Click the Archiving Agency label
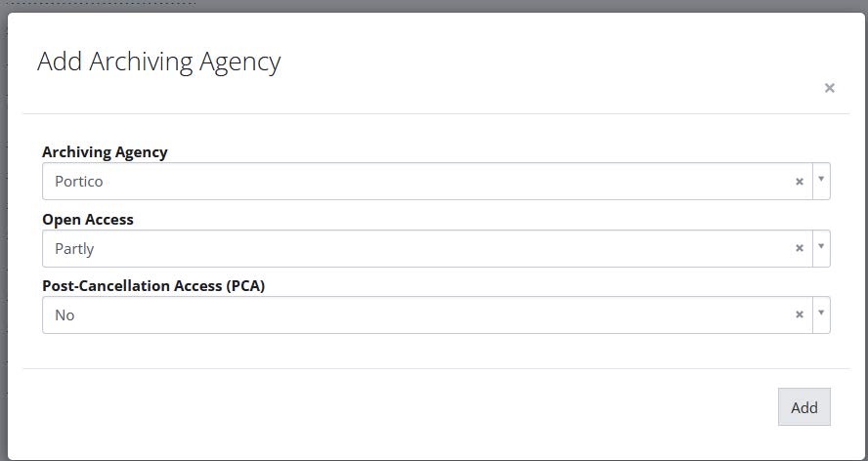This screenshot has width=868, height=461. click(x=105, y=152)
